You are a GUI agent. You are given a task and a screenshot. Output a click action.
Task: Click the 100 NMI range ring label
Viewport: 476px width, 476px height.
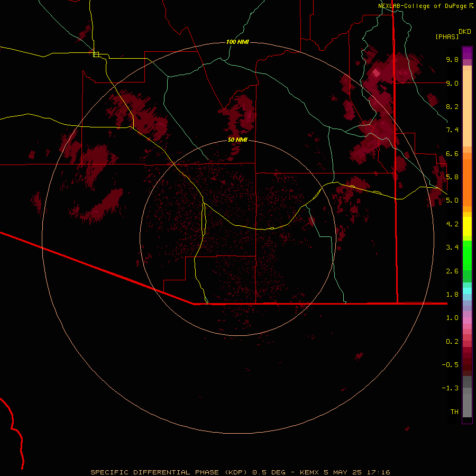coord(237,42)
